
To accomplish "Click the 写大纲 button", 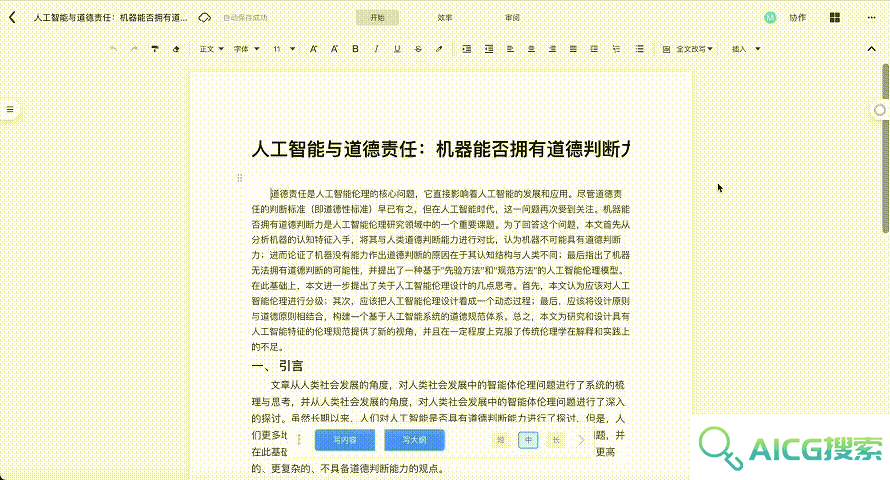I will 414,440.
